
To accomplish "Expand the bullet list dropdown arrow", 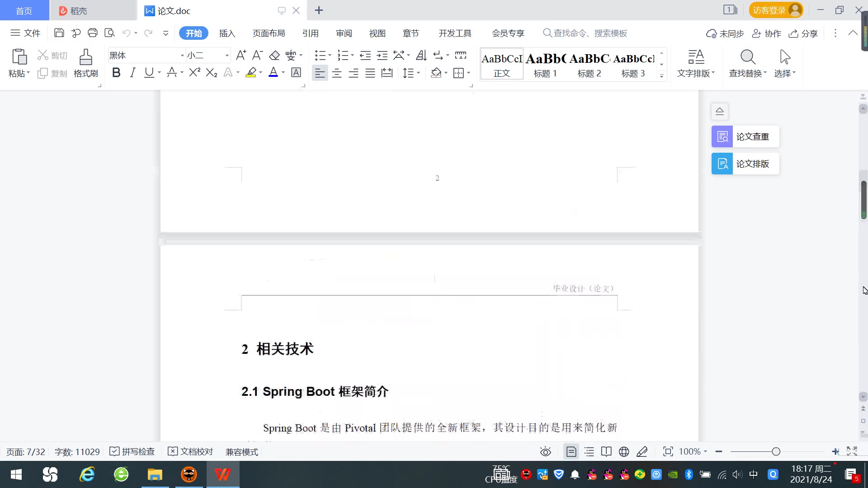I will pos(330,56).
